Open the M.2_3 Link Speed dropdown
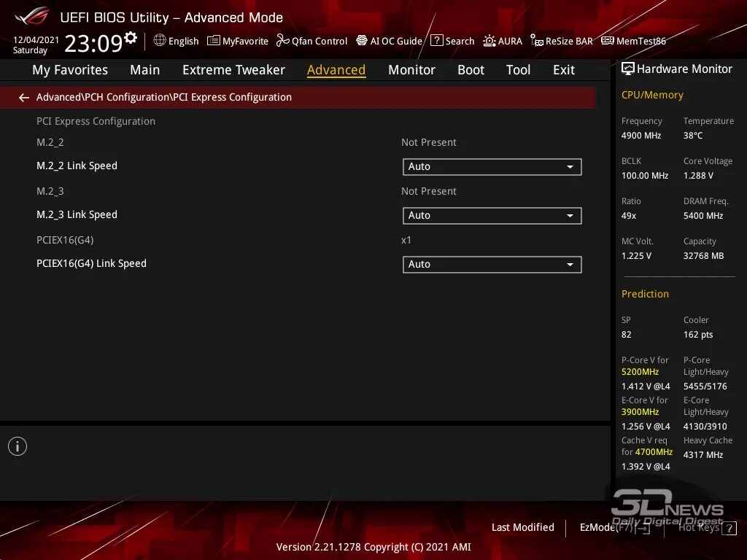The width and height of the screenshot is (747, 560). [x=492, y=216]
